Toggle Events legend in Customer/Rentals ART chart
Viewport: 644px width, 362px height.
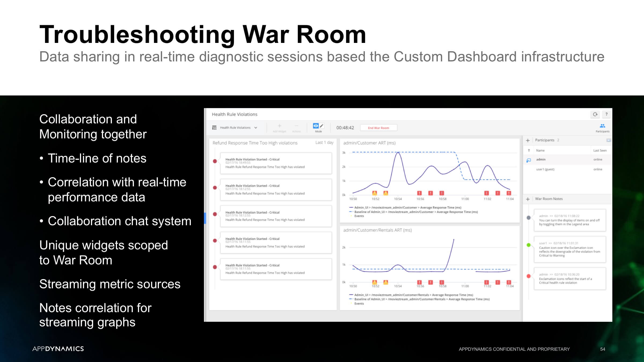pos(357,304)
